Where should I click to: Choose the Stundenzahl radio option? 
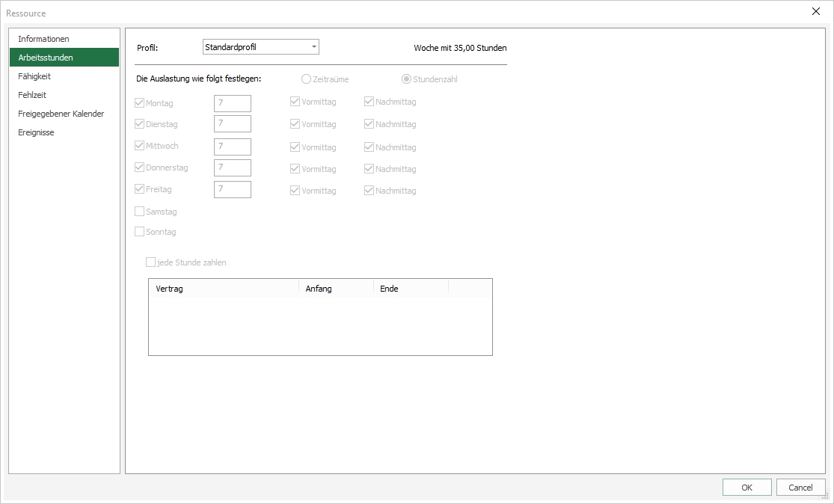tap(407, 79)
